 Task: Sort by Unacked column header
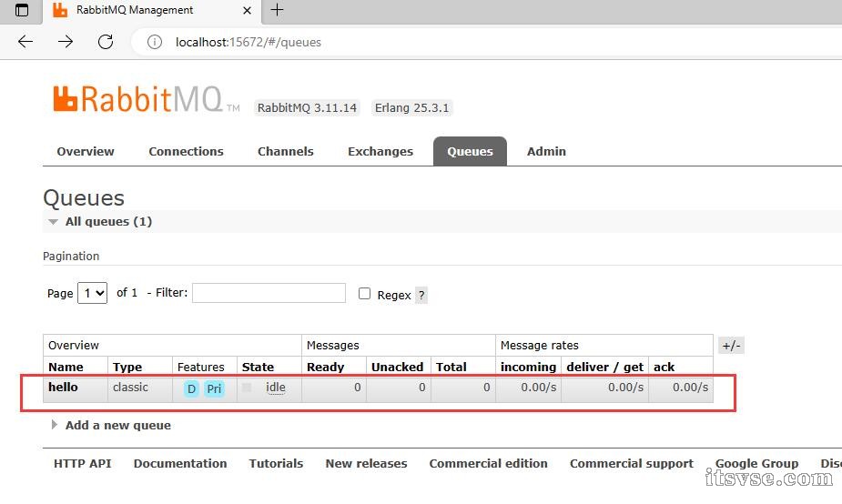pyautogui.click(x=398, y=368)
